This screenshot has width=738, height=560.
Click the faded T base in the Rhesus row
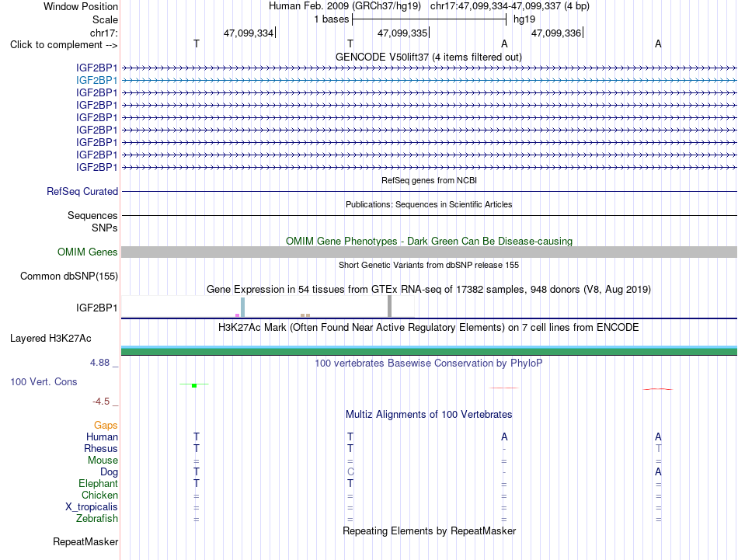click(x=658, y=448)
